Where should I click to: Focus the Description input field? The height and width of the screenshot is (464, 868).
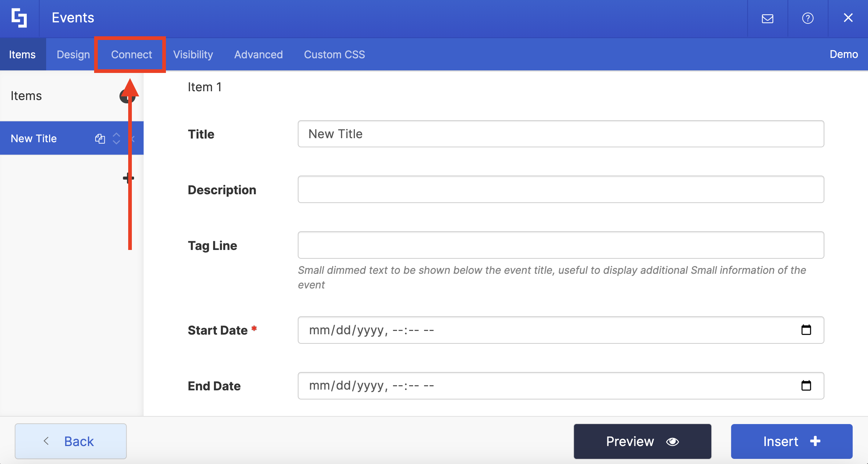point(561,189)
